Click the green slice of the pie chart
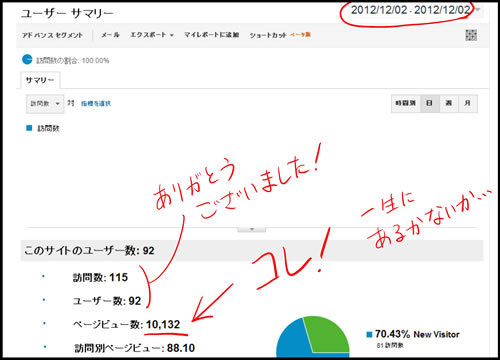The image size is (500, 360). pos(328,335)
